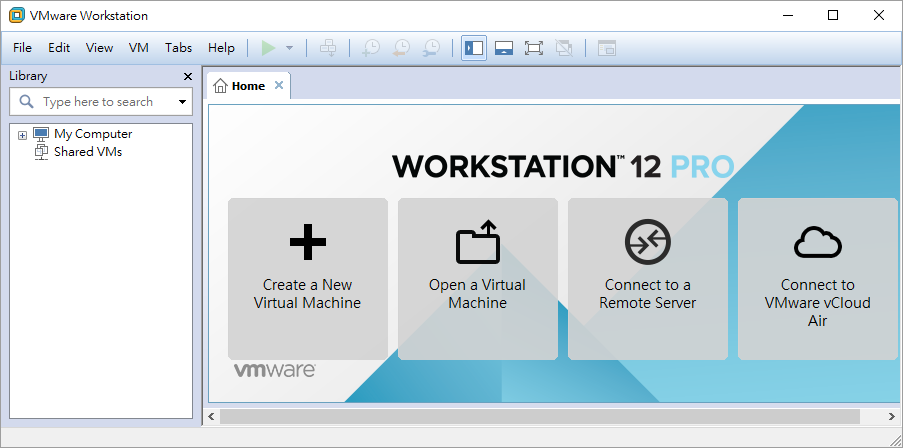The image size is (903, 448).
Task: Open the power options dropdown arrow
Action: [290, 48]
